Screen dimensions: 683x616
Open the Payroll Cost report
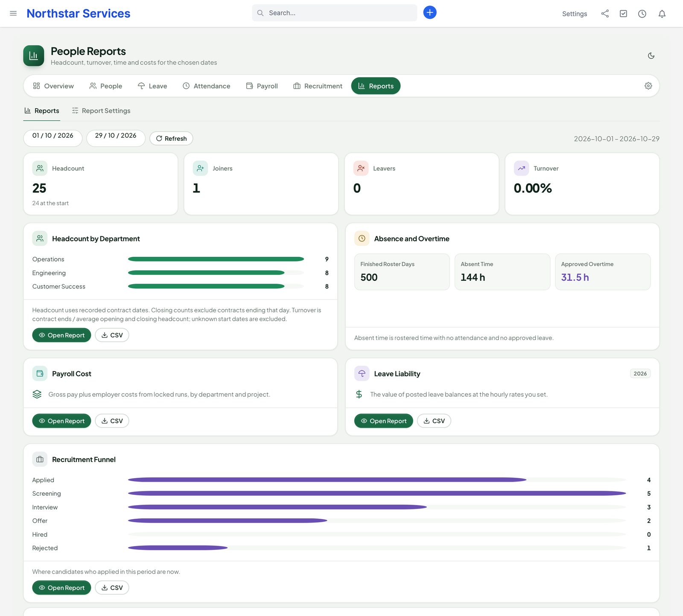pyautogui.click(x=61, y=421)
